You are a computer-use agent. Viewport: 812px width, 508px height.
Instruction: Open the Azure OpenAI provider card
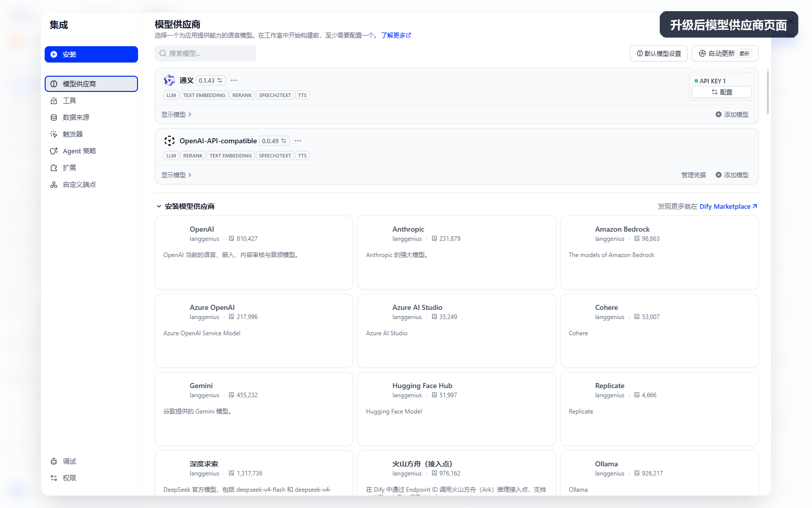click(254, 331)
